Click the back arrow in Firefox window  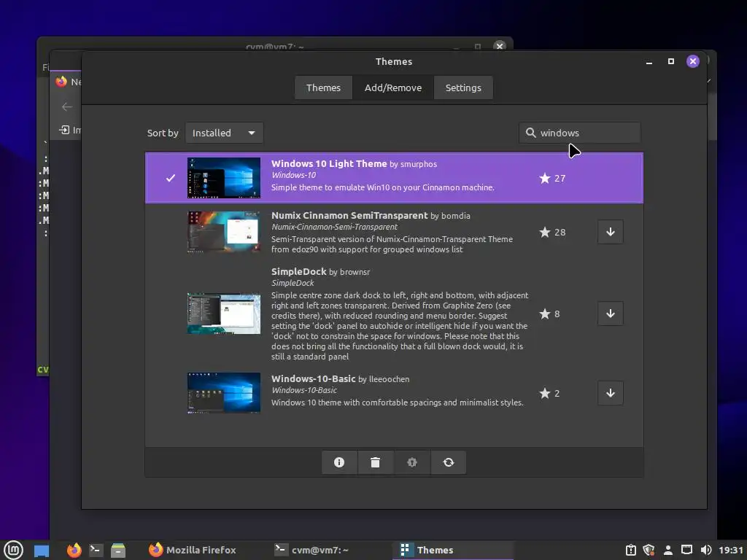(67, 106)
